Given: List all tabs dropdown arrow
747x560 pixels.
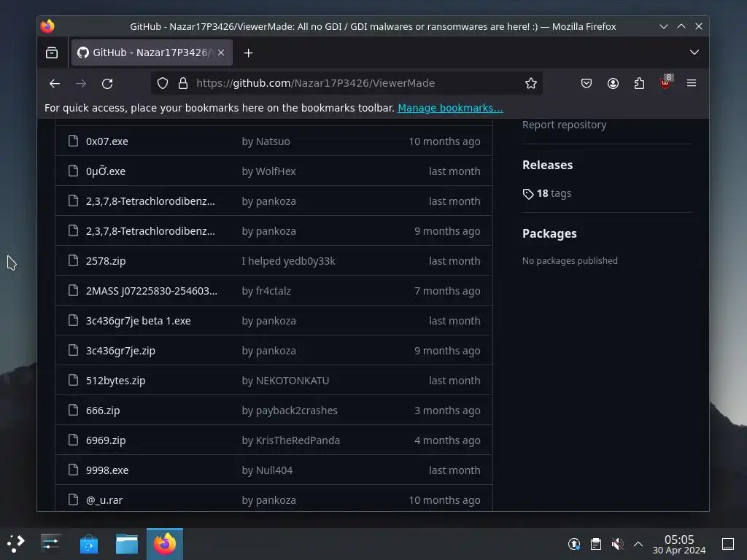Looking at the screenshot, I should tap(694, 52).
